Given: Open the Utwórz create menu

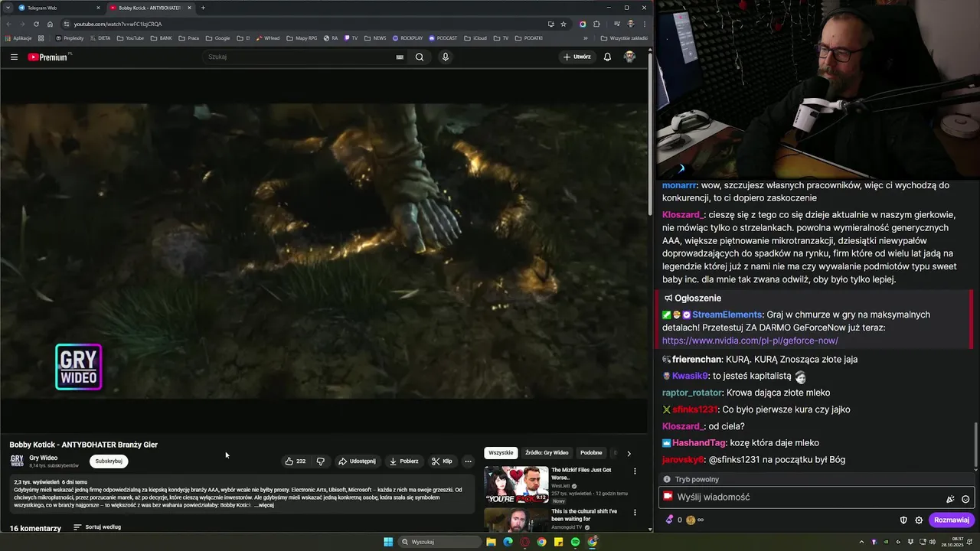Looking at the screenshot, I should (577, 57).
